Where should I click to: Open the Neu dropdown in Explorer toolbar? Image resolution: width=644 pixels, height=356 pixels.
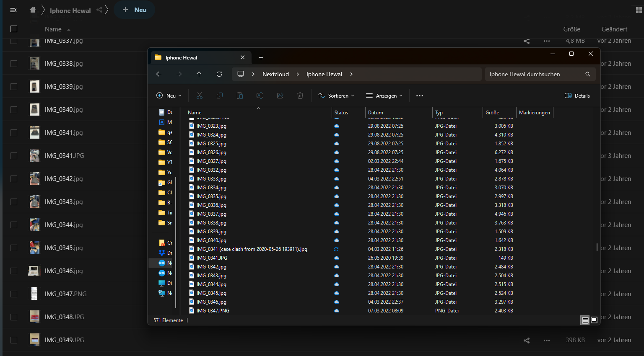pos(169,95)
